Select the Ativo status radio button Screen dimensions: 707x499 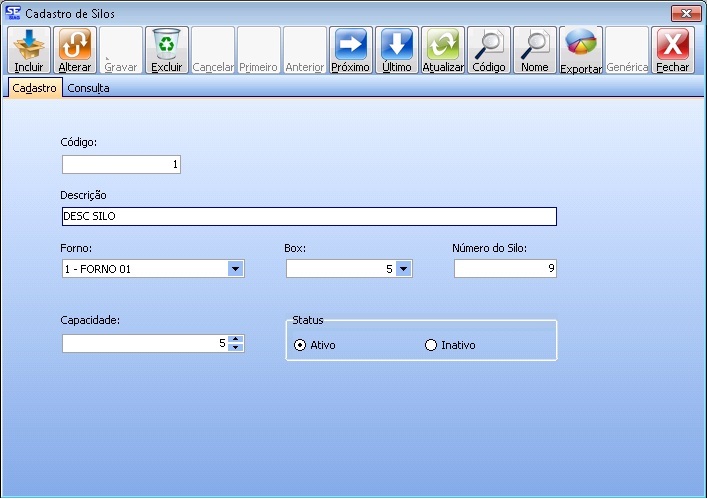[x=301, y=345]
